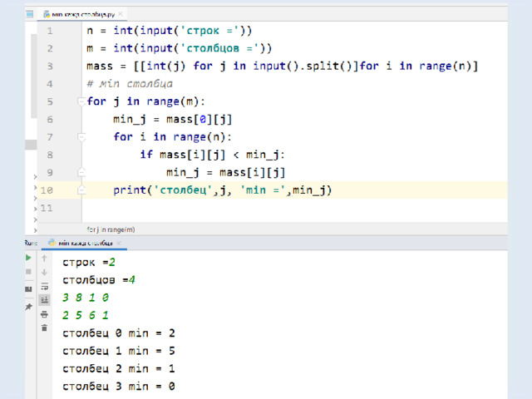
Task: Click console input row '2 5 6 1'
Action: coord(86,315)
